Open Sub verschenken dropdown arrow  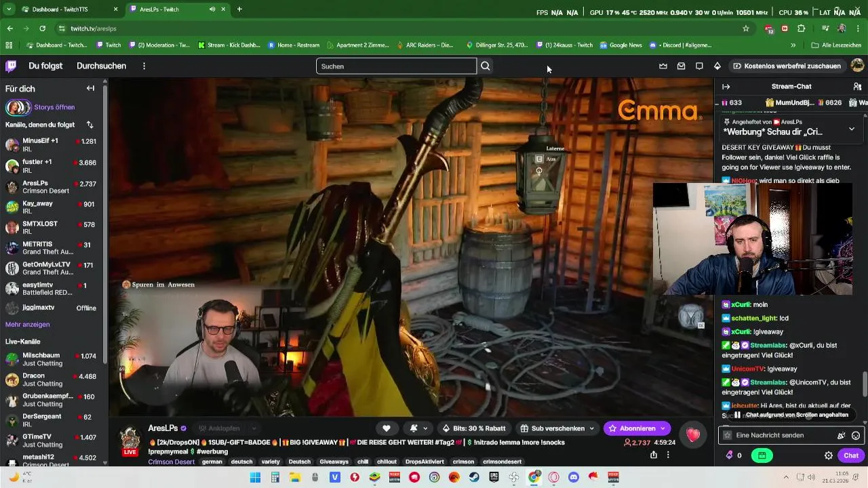(592, 428)
